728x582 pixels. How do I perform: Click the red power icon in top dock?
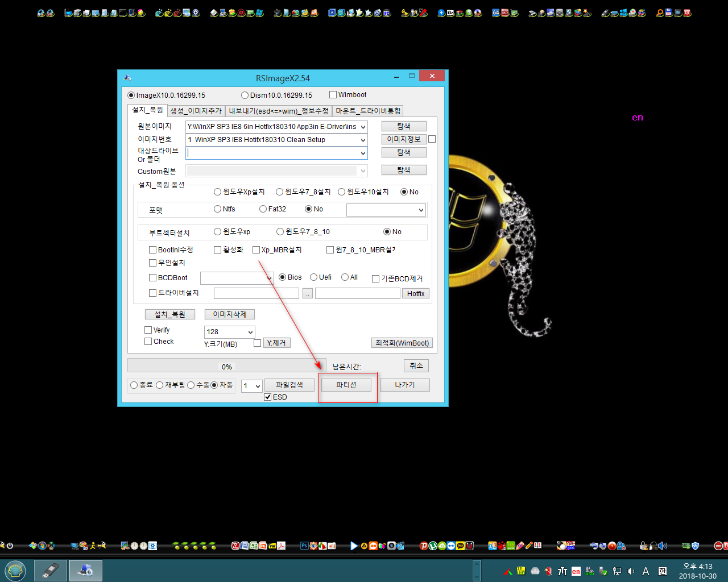[x=687, y=13]
